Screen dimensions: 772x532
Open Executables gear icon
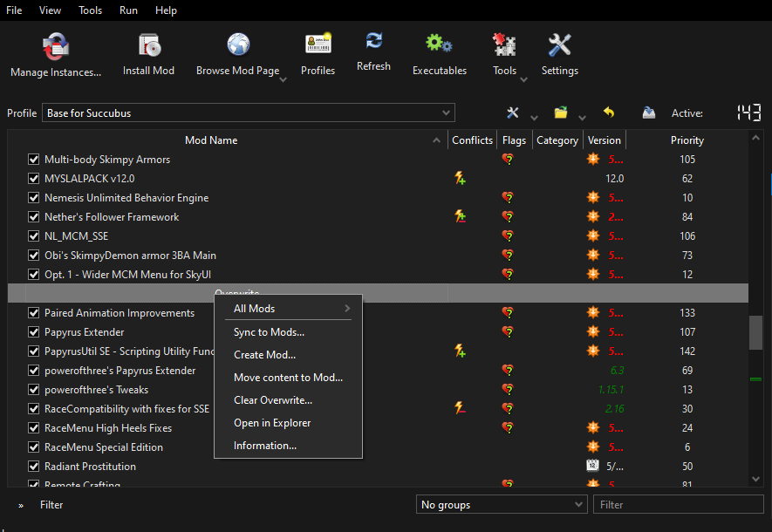[x=439, y=44]
